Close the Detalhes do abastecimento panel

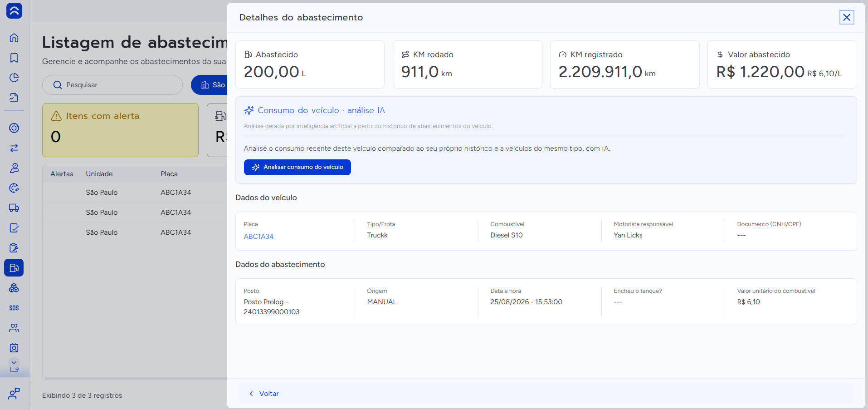pyautogui.click(x=846, y=17)
